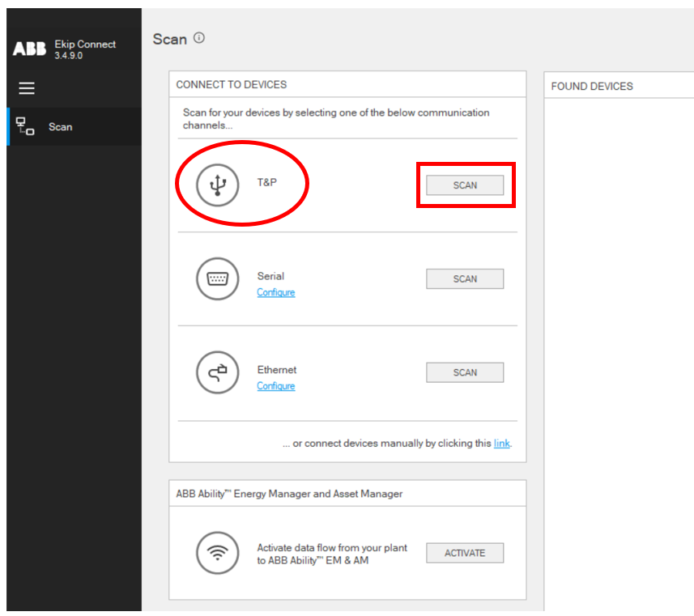This screenshot has width=694, height=616.
Task: Open Configure link under Serial
Action: click(275, 292)
